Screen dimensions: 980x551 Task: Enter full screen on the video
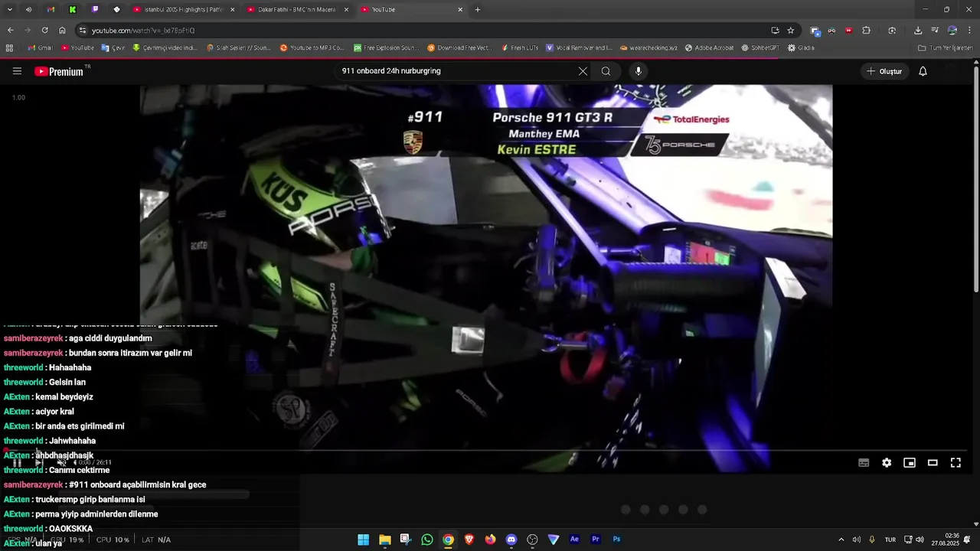pyautogui.click(x=955, y=462)
